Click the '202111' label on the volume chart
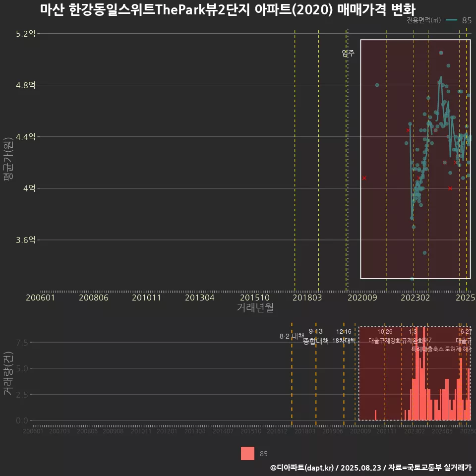The height and width of the screenshot is (476, 476). tap(387, 431)
